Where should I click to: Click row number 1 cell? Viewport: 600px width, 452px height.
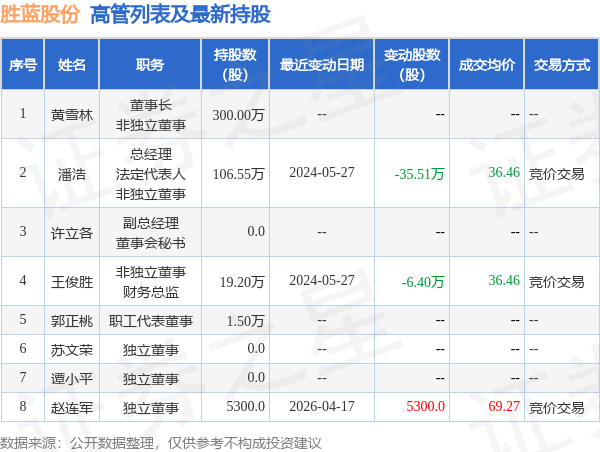(x=23, y=113)
